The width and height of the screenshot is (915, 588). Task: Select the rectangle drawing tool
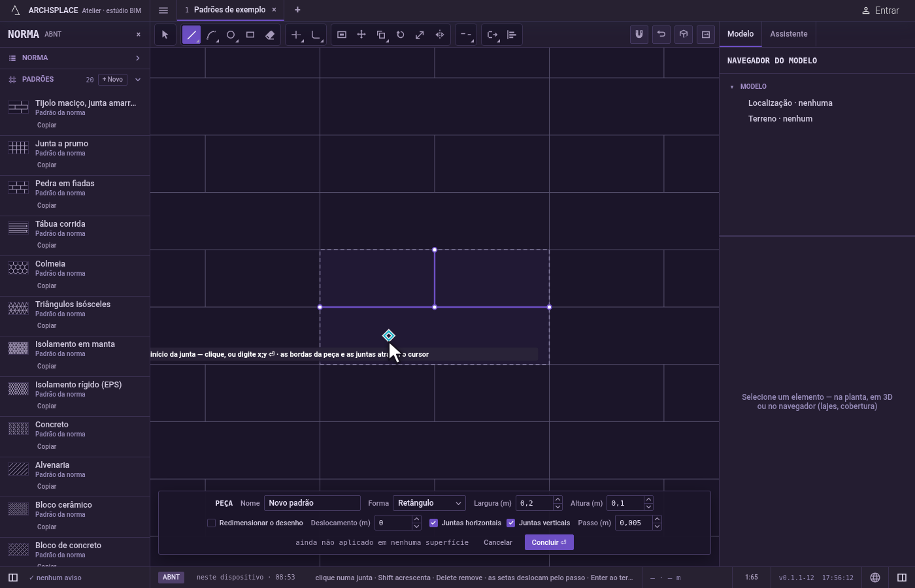250,35
